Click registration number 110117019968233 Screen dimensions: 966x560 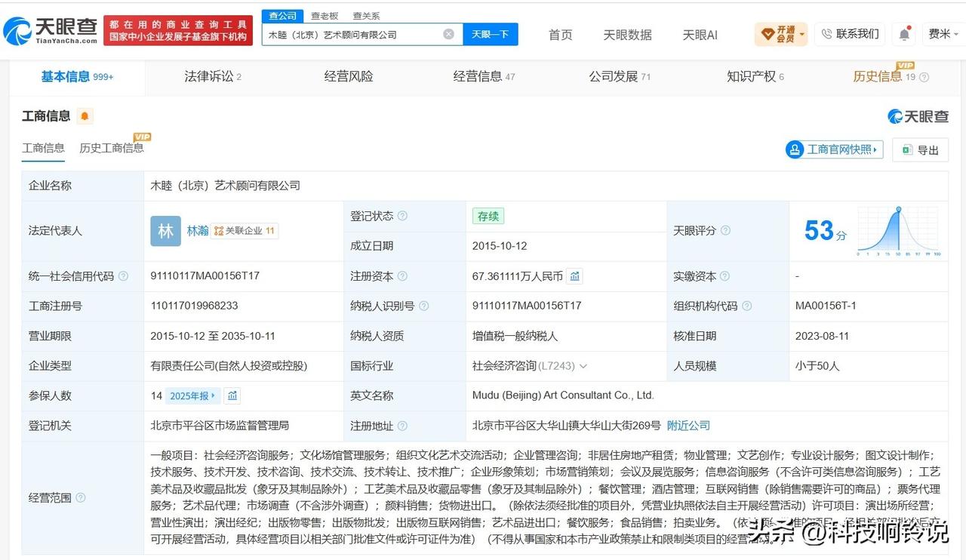(194, 306)
